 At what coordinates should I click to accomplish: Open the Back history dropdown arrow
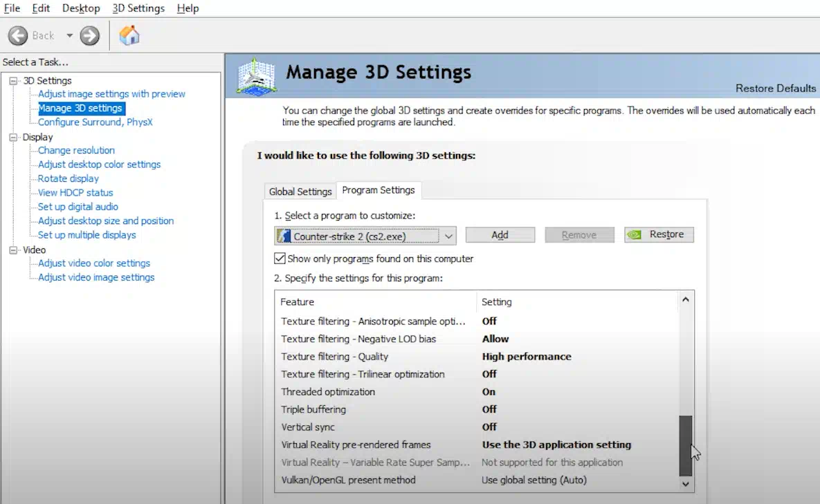[x=69, y=36]
